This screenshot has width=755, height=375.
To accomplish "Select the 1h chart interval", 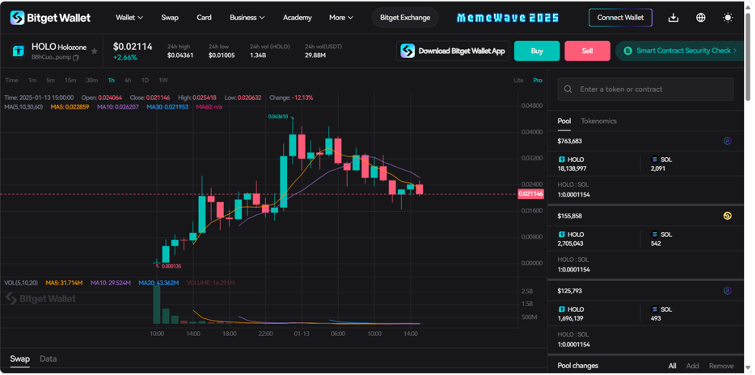I will click(111, 80).
